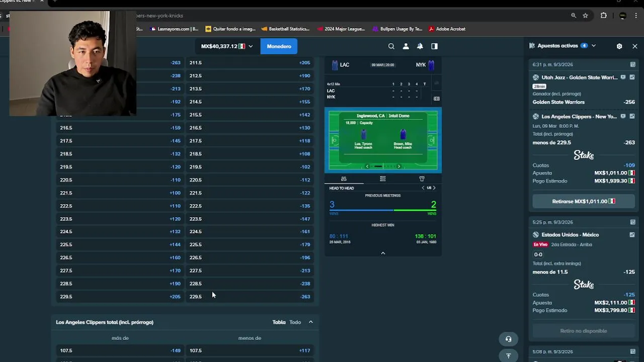Screen dimensions: 644x362
Task: Click the Monedero wallet button
Action: (x=279, y=46)
